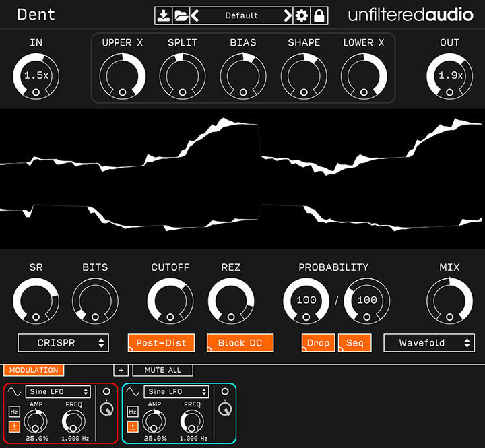The image size is (485, 448).
Task: Click the modulation input circle under IN knob
Action: coord(36,92)
